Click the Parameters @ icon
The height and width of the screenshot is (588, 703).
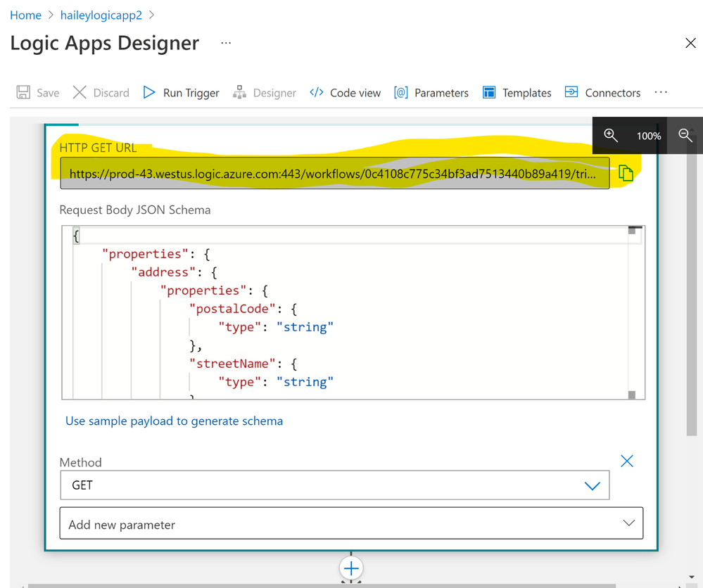(401, 92)
